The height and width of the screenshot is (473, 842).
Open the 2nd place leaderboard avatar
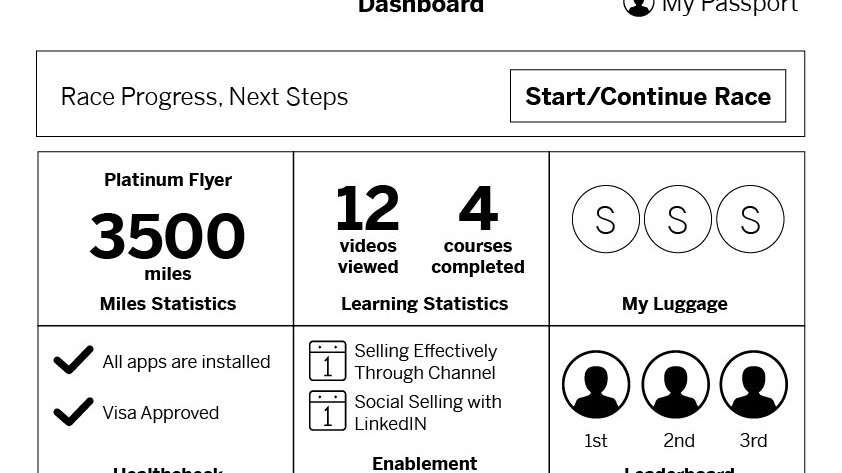(x=676, y=384)
